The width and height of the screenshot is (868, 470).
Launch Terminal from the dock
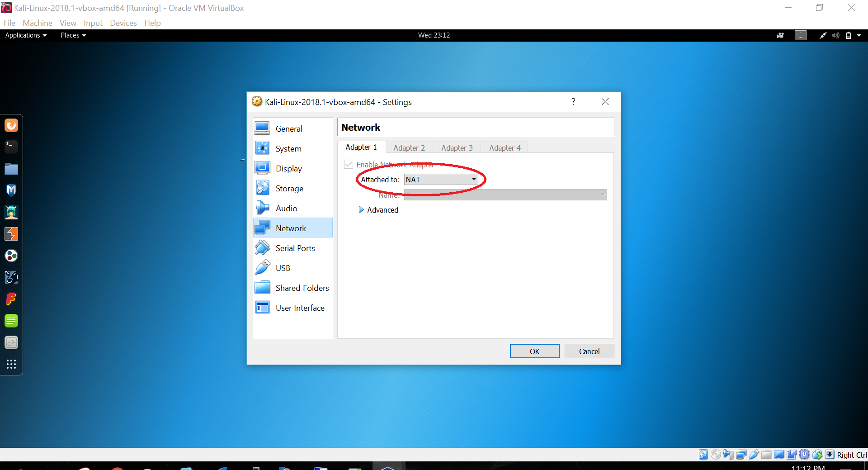[11, 147]
